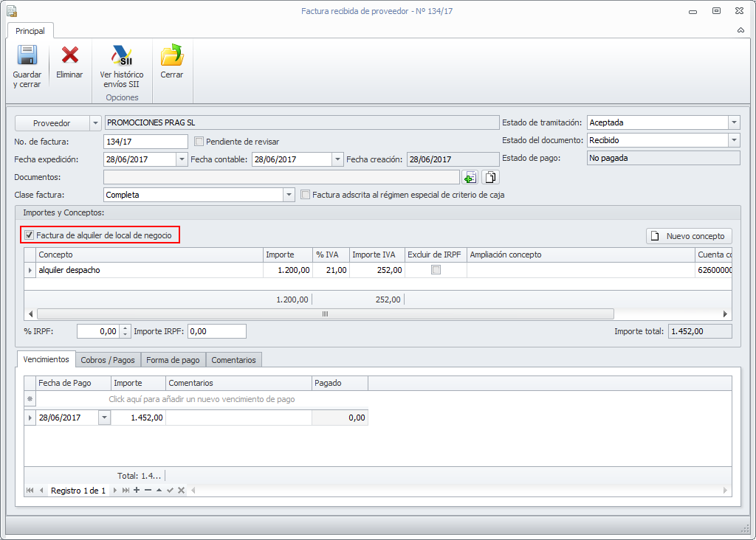
Task: Collapse the ribbon with the top-right chevron
Action: (x=740, y=31)
